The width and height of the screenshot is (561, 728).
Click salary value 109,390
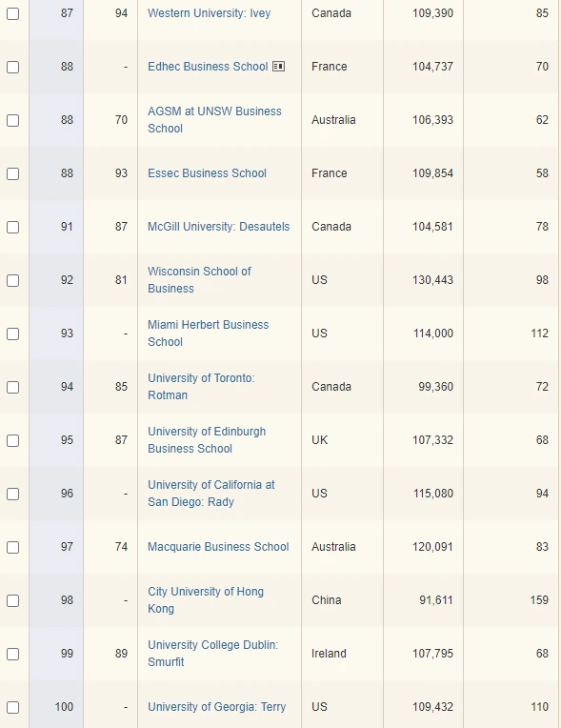[x=432, y=13]
